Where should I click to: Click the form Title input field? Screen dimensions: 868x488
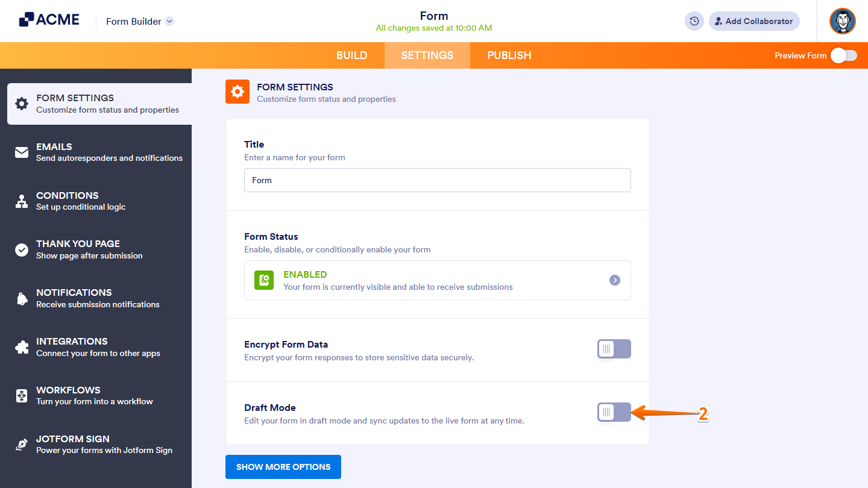coord(437,180)
